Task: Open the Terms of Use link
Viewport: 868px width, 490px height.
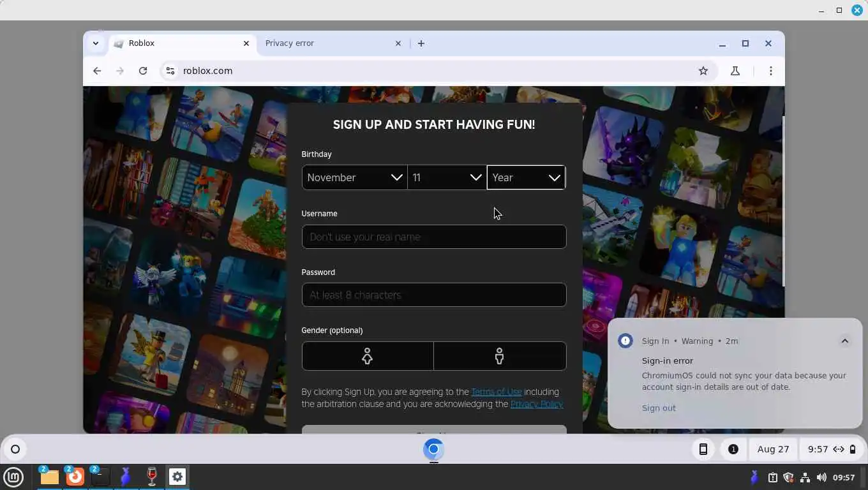Action: (497, 392)
